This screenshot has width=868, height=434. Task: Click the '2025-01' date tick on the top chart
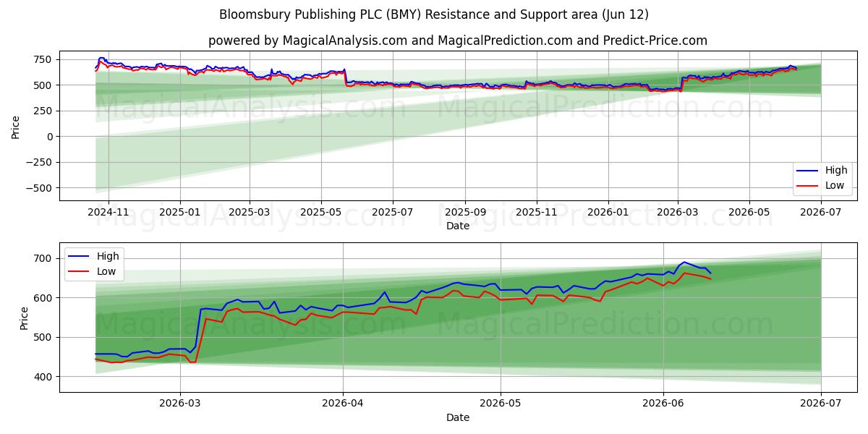point(179,213)
